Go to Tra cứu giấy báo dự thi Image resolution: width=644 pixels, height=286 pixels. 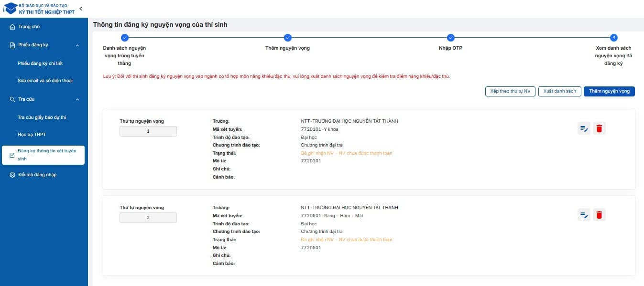42,117
